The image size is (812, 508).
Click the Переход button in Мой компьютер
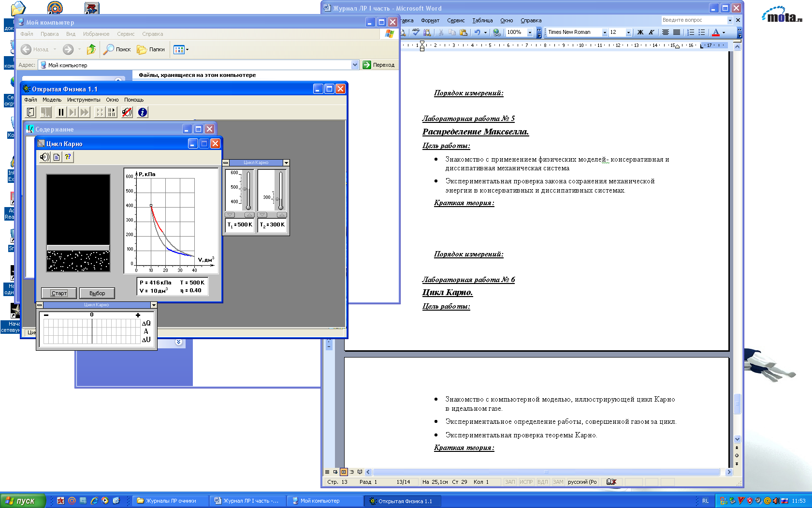379,65
